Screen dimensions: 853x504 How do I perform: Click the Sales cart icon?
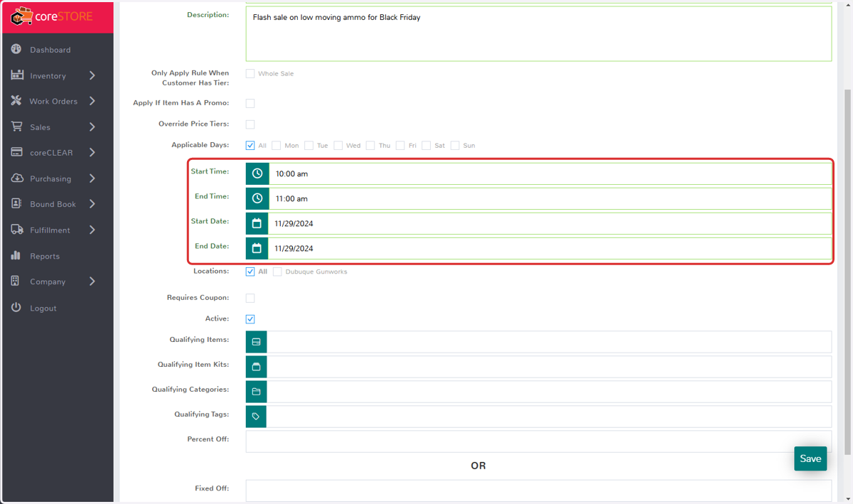(x=16, y=127)
